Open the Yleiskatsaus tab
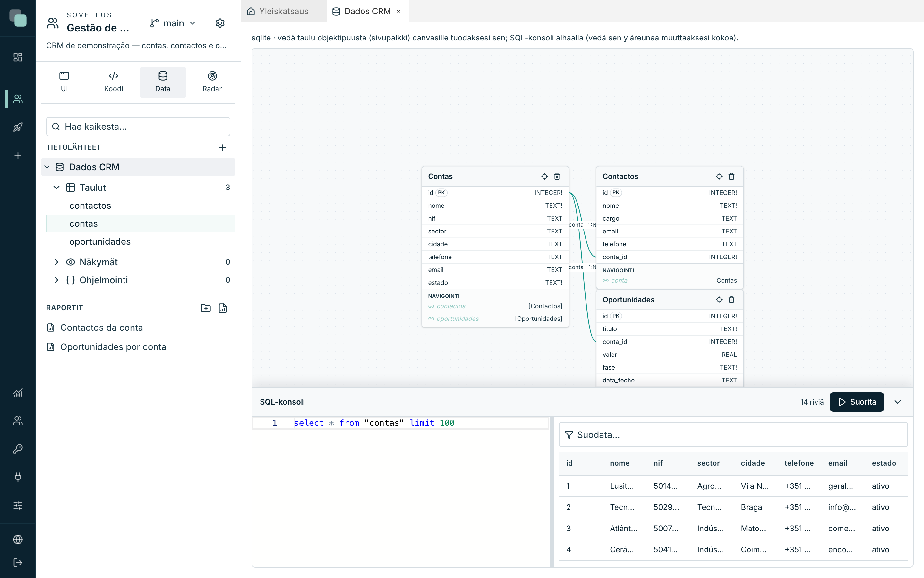This screenshot has height=578, width=924. click(x=284, y=12)
